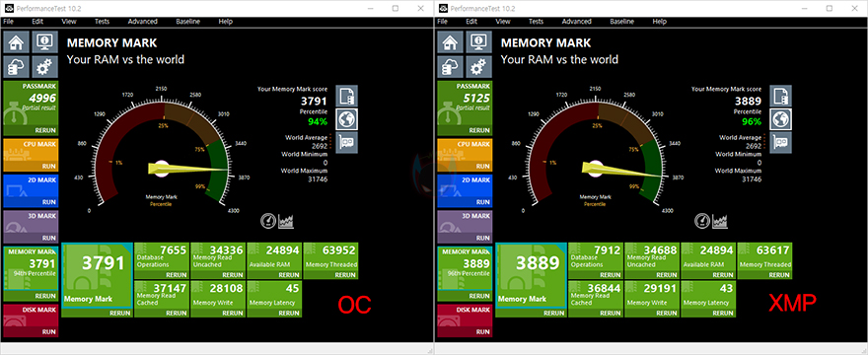Maximize the left PerformanceTest window

tap(396, 8)
